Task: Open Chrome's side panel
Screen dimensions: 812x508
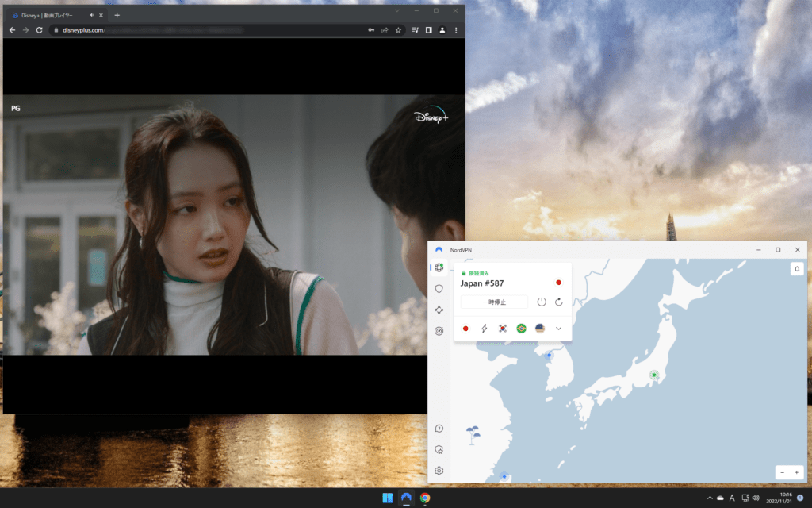Action: coord(429,30)
